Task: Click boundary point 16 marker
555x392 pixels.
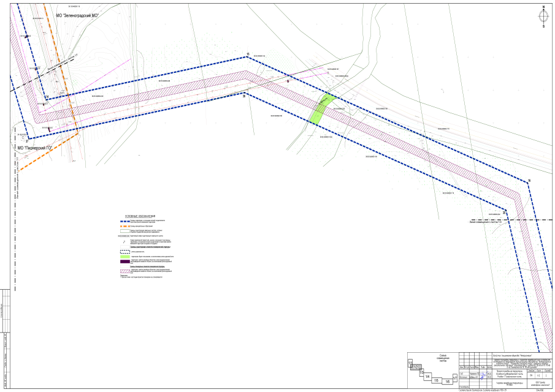Action: click(528, 181)
